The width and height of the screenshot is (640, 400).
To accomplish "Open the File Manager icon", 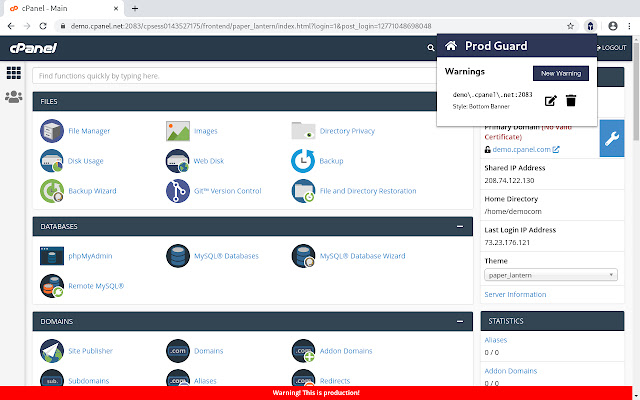I will point(52,131).
